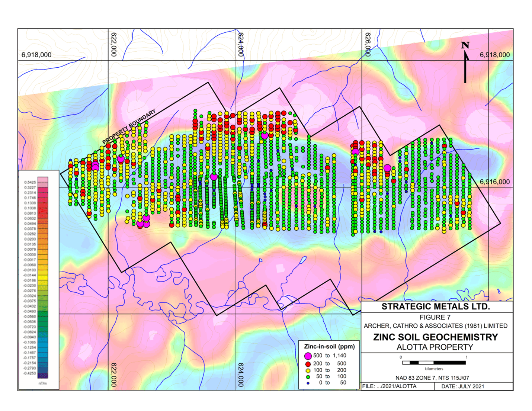The width and height of the screenshot is (532, 411).
Task: Click the north arrow symbol
Action: [465, 62]
